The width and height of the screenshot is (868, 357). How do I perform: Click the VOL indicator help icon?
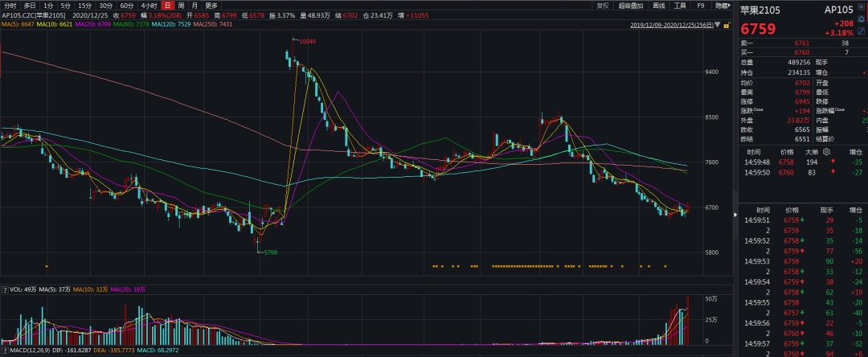5,289
